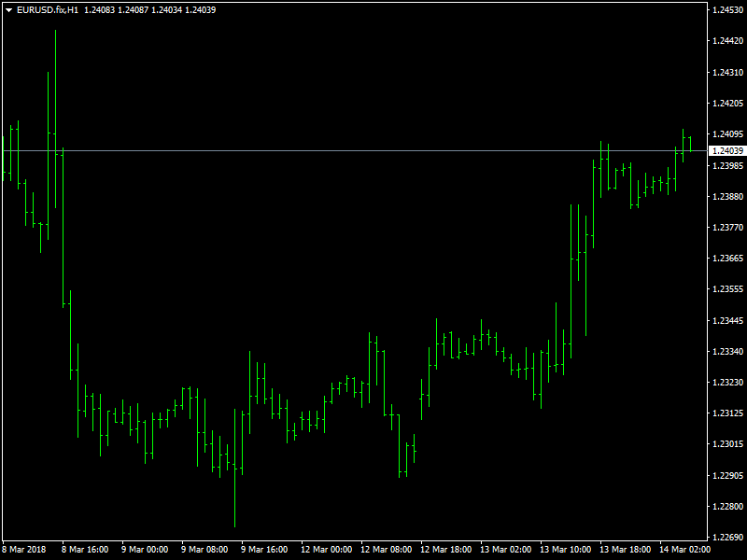Click the 12 Mar 18:00 time label
The height and width of the screenshot is (560, 747).
[446, 549]
